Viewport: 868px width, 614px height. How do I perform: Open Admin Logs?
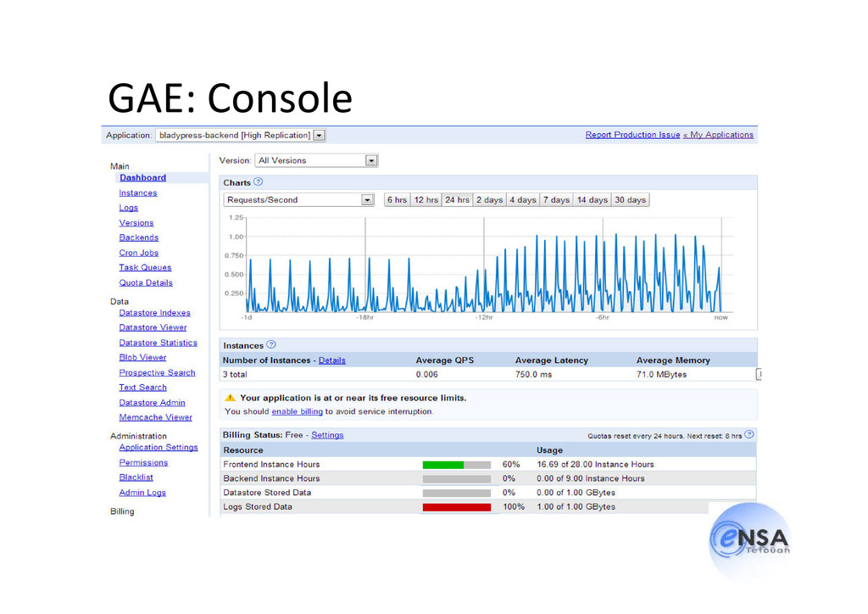[142, 492]
